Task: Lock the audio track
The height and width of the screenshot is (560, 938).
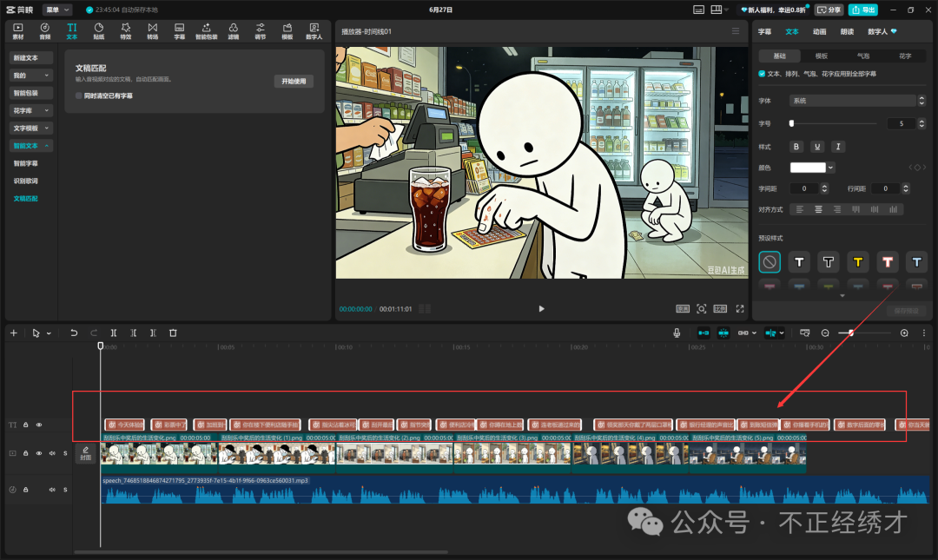Action: click(26, 490)
